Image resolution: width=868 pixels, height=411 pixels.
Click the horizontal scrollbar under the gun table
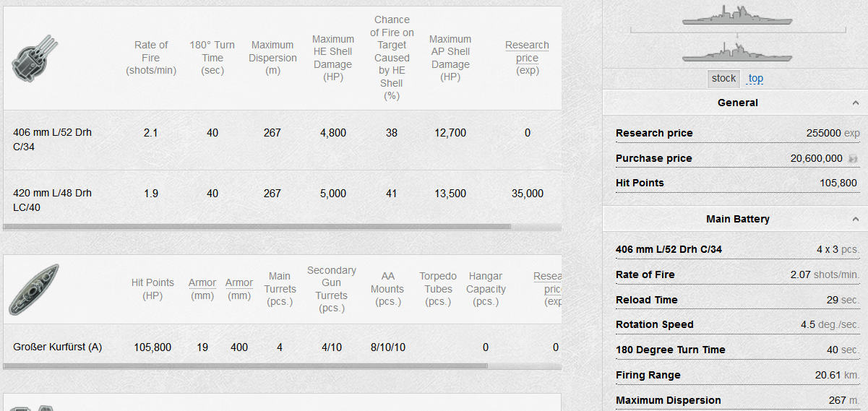pos(257,227)
